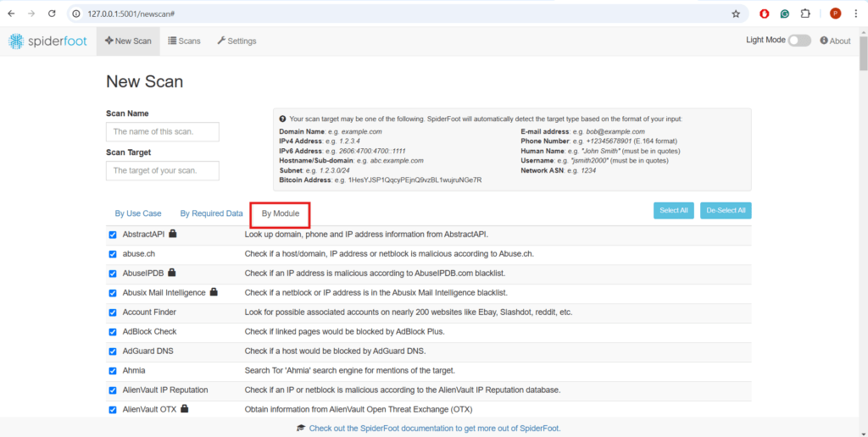Uncheck the AdGuard DNS checkbox
The height and width of the screenshot is (437, 868).
click(113, 351)
